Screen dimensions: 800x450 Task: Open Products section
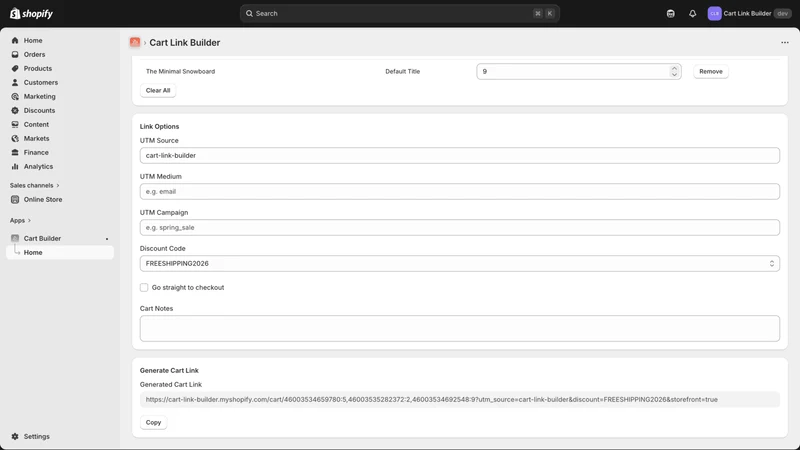(37, 68)
